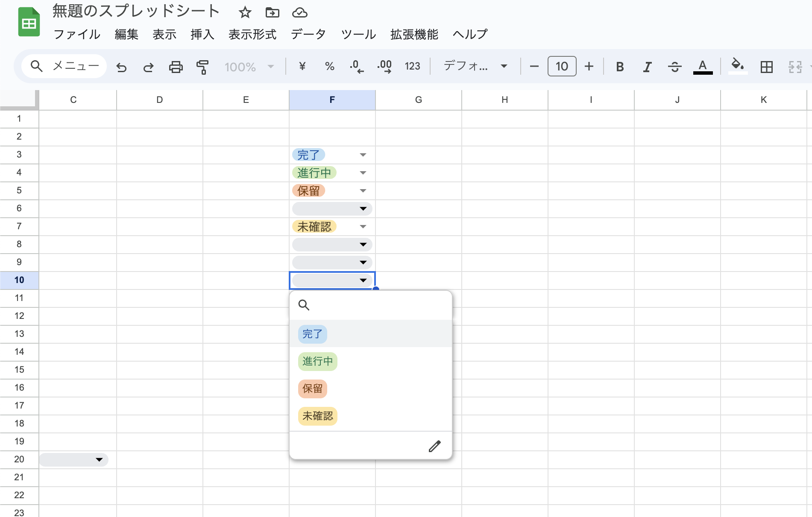Click the move to folder icon
Image resolution: width=812 pixels, height=517 pixels.
pos(272,12)
